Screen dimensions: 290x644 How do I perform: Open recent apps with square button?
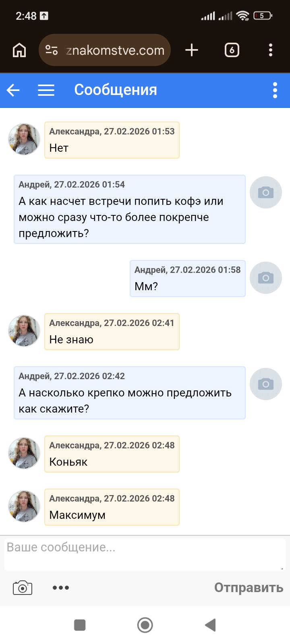[80, 625]
